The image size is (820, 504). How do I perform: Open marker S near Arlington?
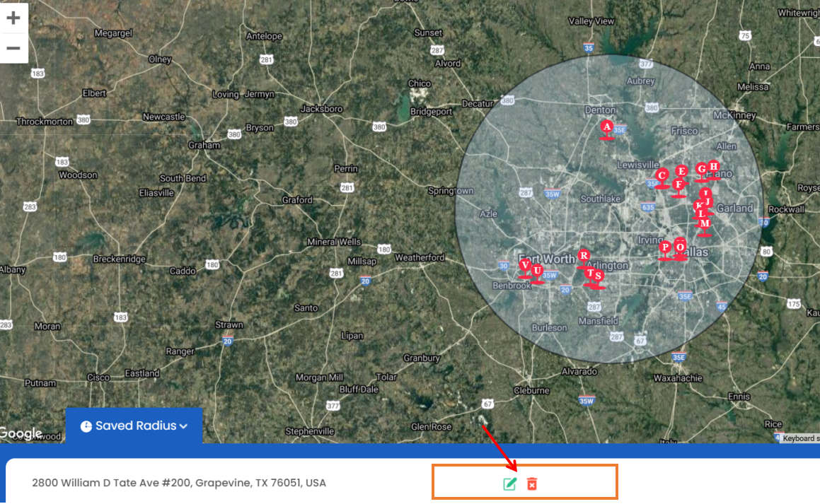tap(599, 276)
